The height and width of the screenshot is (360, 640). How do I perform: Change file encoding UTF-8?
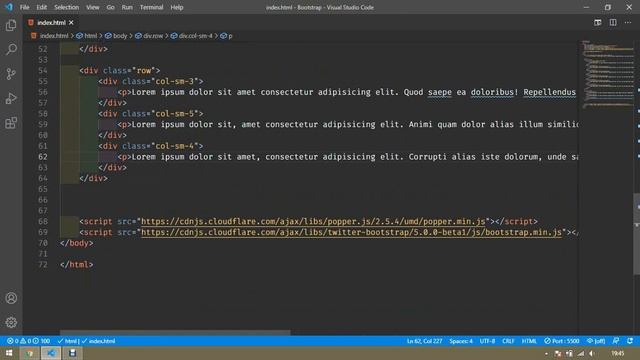pyautogui.click(x=487, y=341)
